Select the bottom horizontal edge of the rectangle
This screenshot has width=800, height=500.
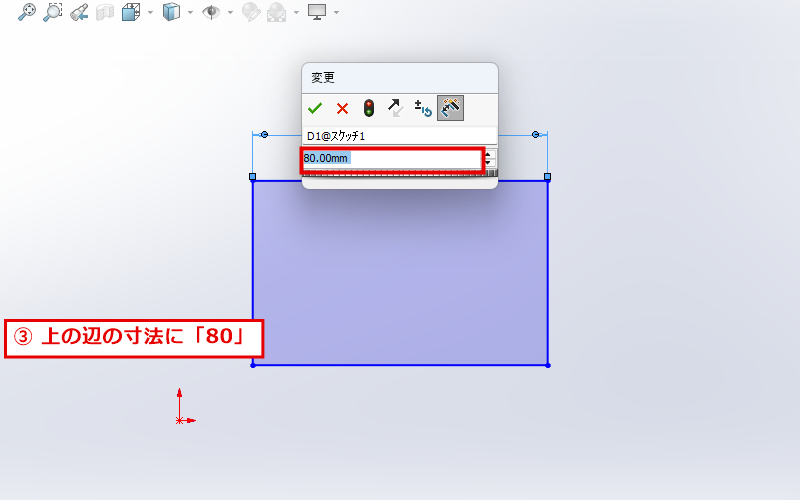click(x=401, y=365)
